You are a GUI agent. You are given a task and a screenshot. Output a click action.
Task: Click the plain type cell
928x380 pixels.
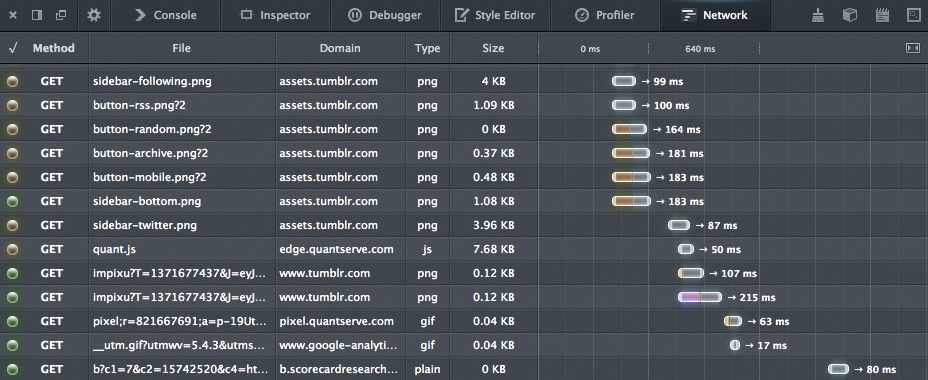point(427,369)
